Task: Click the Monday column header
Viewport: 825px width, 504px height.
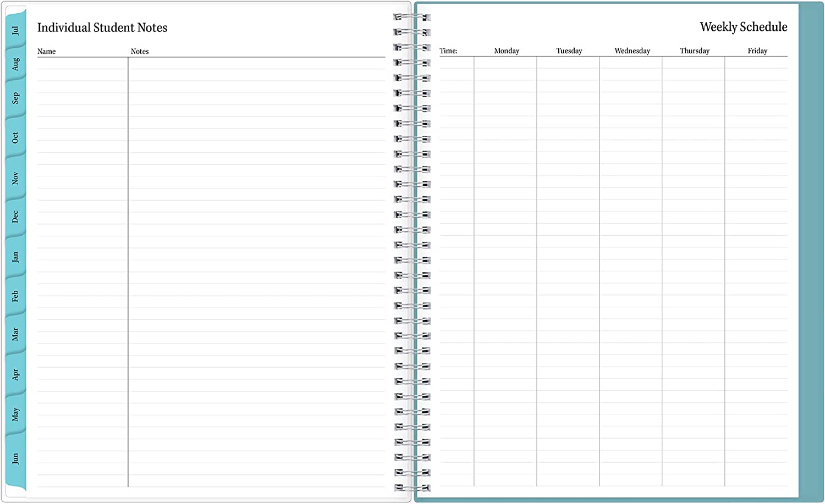Action: tap(507, 51)
